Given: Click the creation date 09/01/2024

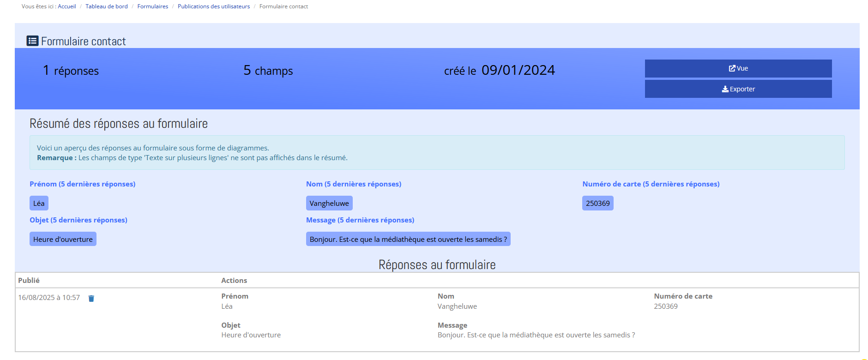Looking at the screenshot, I should (518, 70).
